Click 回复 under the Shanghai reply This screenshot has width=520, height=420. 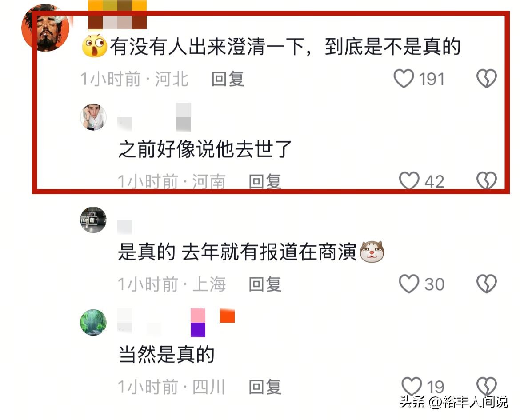pos(265,284)
